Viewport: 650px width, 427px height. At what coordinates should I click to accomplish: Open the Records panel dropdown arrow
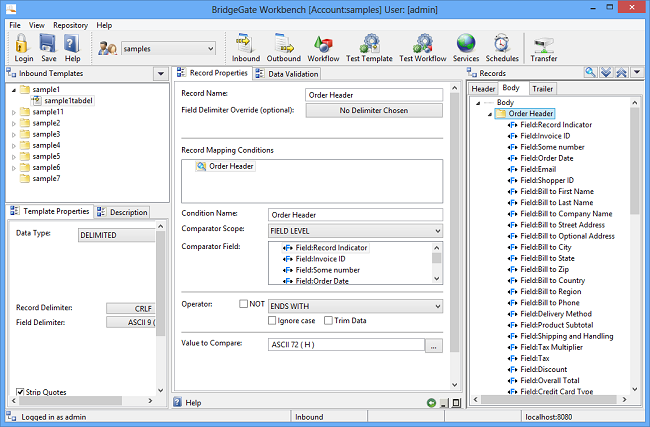(637, 73)
